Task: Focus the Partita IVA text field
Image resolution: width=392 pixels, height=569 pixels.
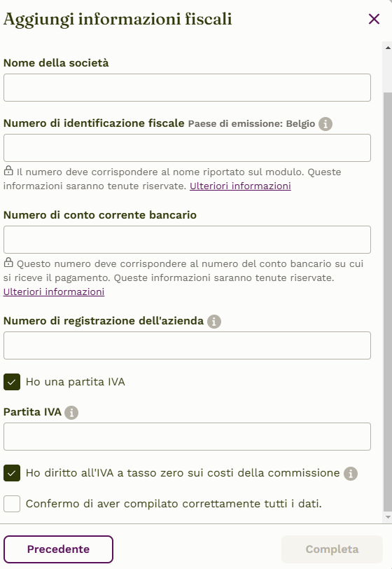Action: pos(187,437)
